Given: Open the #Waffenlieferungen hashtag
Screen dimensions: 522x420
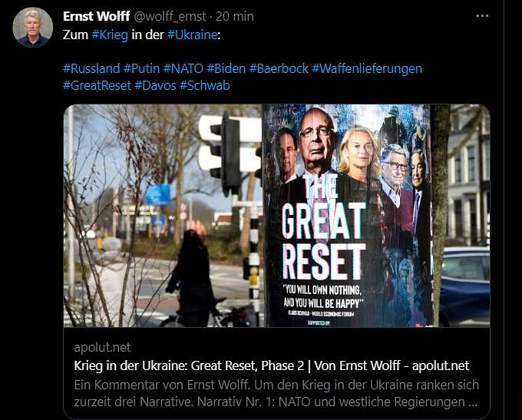Looking at the screenshot, I should [367, 68].
